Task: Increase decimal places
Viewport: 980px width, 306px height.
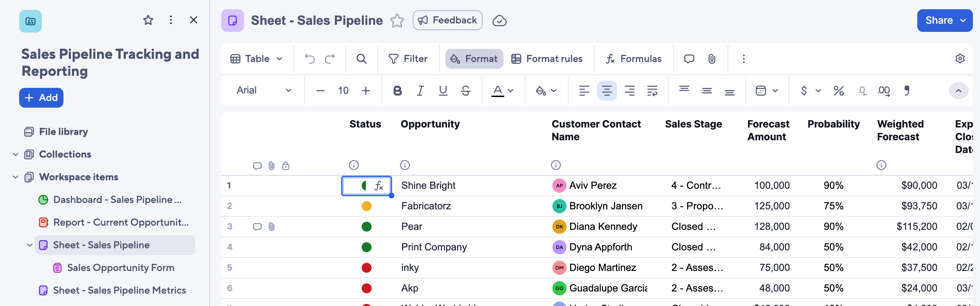Action: [884, 90]
